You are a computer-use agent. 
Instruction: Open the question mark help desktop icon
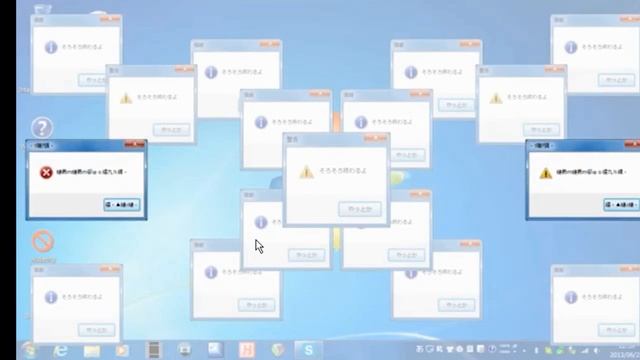pos(42,128)
